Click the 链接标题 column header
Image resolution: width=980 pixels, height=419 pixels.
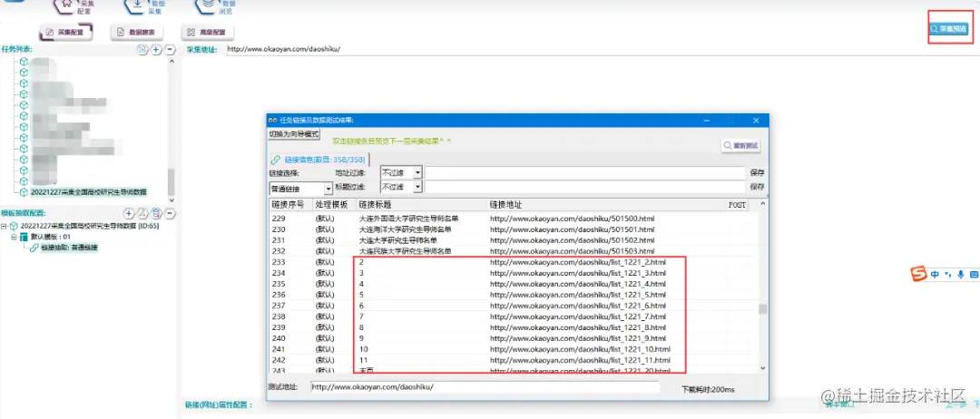421,205
